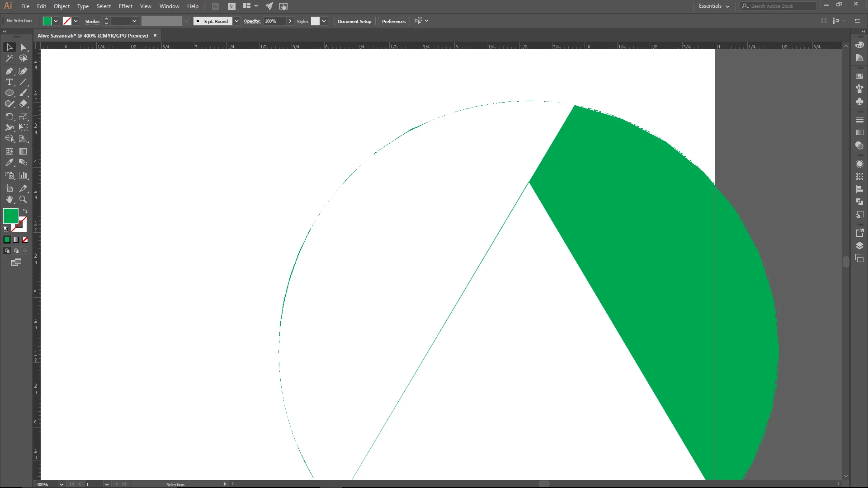Select the Ellipse tool
This screenshot has width=868, height=488.
pos(9,93)
